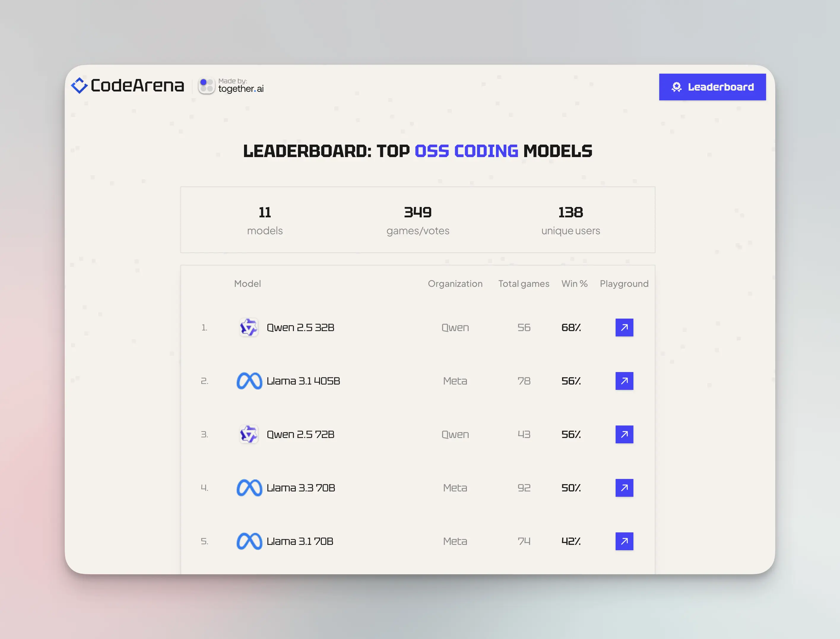Click the Llama 3.3 70B model name
Viewport: 840px width, 639px height.
tap(301, 488)
